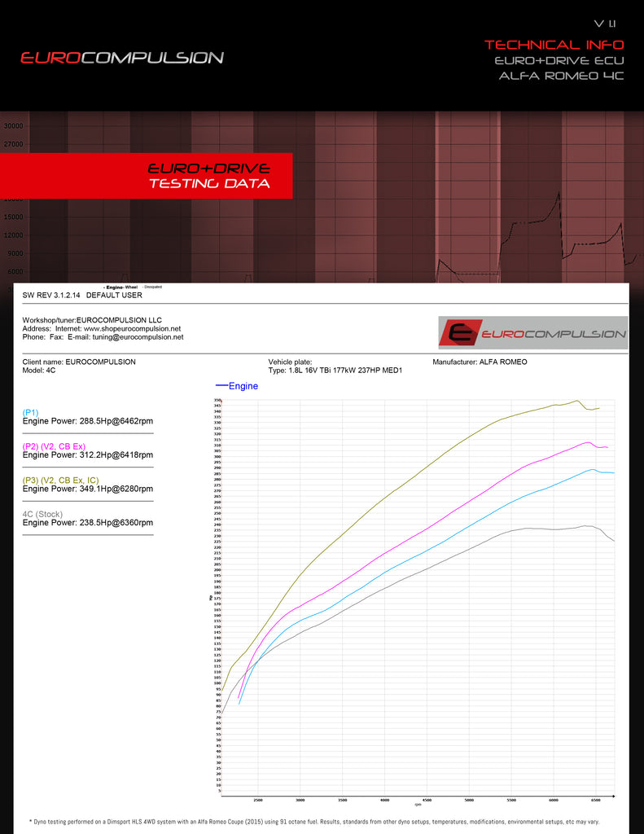This screenshot has width=644, height=834.
Task: Click the olive (P3) (V2, CB Ex, IC) label
Action: tap(59, 481)
